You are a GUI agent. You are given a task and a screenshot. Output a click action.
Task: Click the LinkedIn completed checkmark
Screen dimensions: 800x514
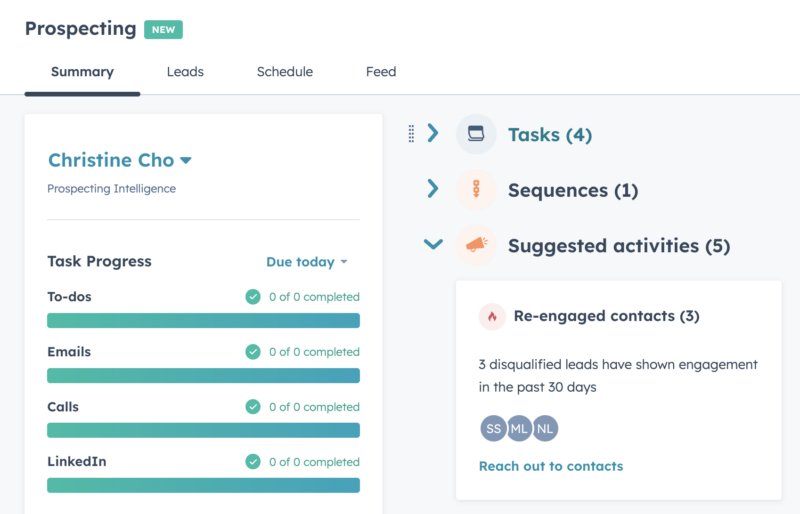(x=253, y=461)
